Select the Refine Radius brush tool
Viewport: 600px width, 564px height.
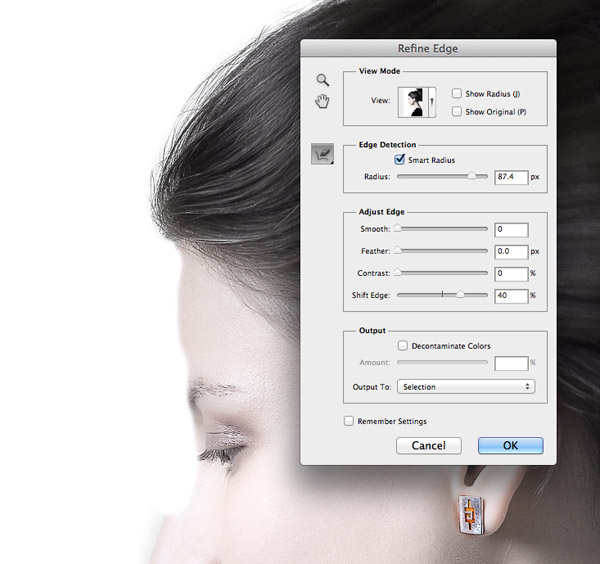322,154
